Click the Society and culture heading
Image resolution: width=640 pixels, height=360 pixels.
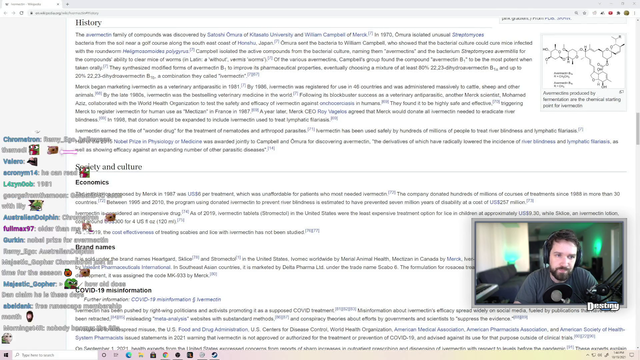(109, 167)
